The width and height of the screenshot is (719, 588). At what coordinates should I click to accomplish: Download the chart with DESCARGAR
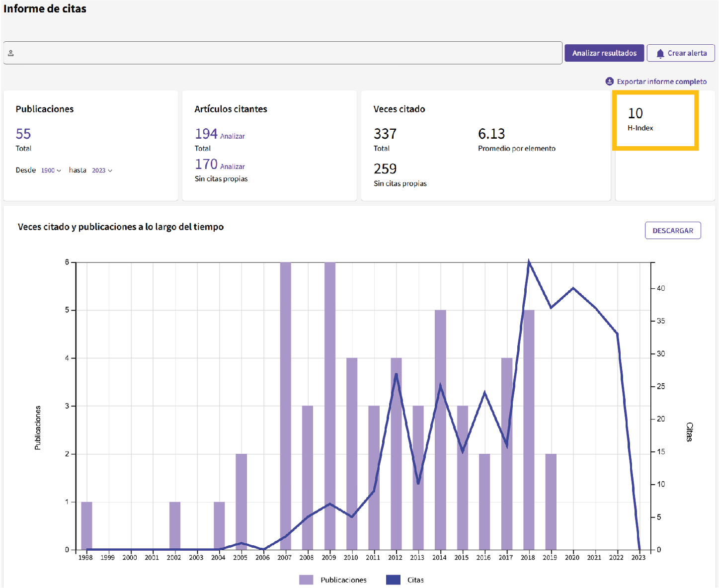point(673,231)
